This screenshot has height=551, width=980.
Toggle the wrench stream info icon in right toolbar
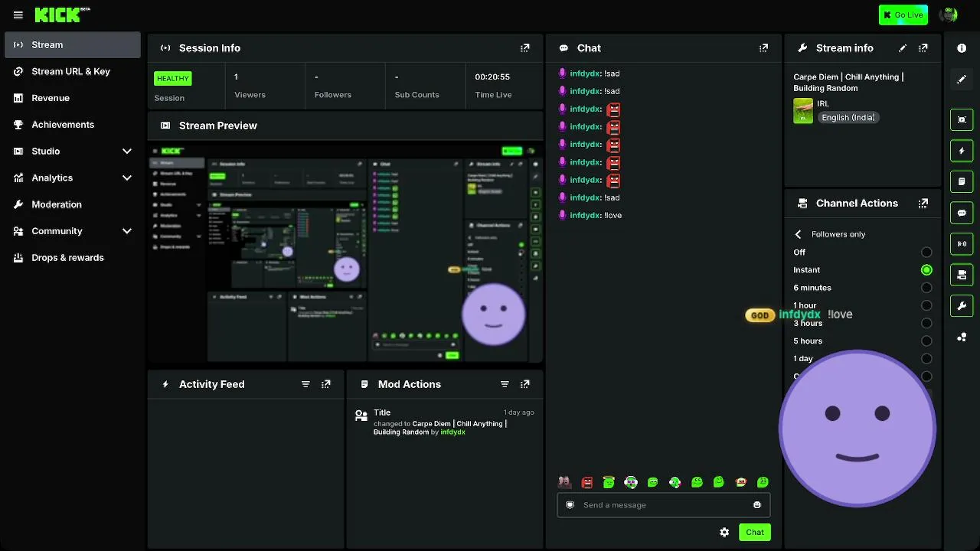tap(962, 306)
